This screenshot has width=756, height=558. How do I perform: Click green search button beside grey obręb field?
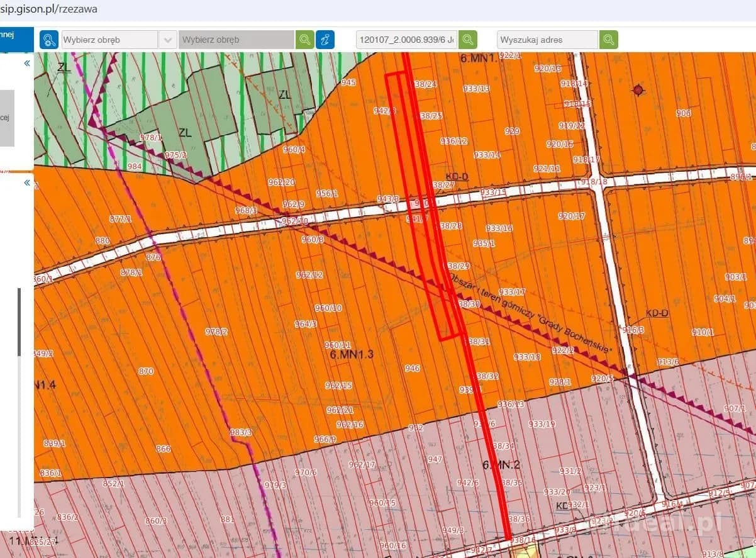305,40
